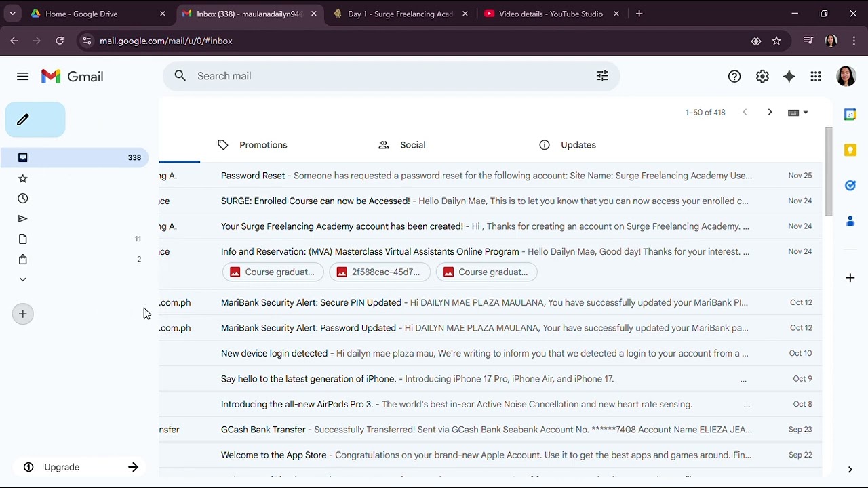The height and width of the screenshot is (488, 868).
Task: Show search options filter icon
Action: 602,76
